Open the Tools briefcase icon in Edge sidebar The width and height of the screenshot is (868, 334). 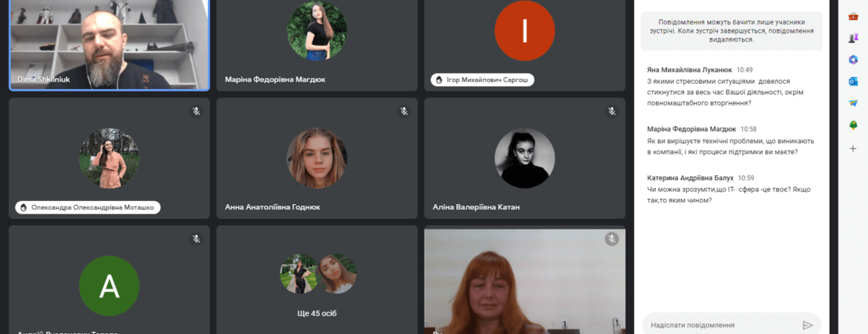coord(853,16)
